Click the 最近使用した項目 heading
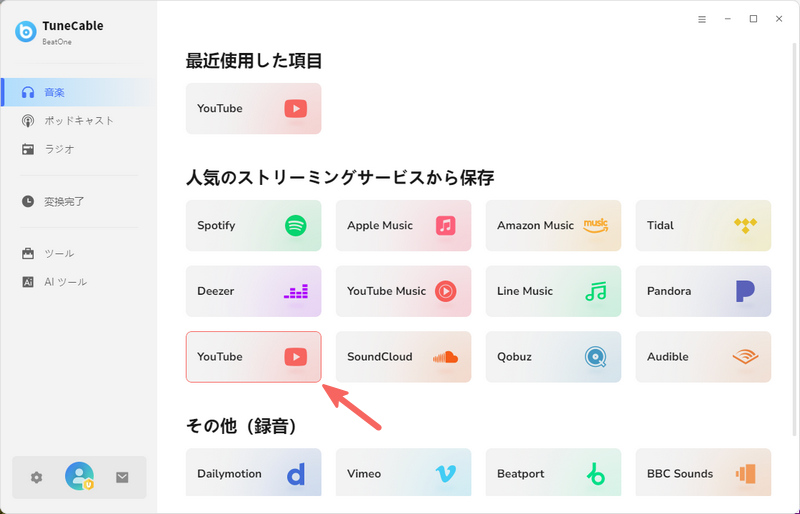This screenshot has width=800, height=514. click(x=254, y=61)
